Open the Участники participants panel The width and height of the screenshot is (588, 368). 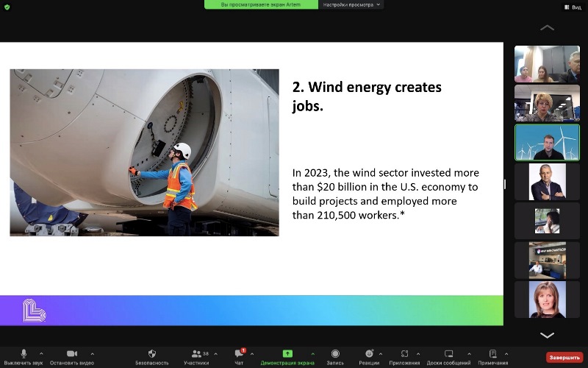(196, 354)
